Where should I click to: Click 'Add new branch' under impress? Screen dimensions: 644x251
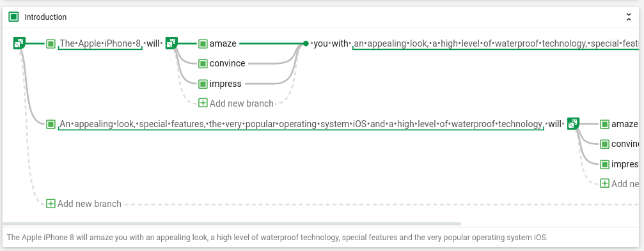tap(242, 103)
